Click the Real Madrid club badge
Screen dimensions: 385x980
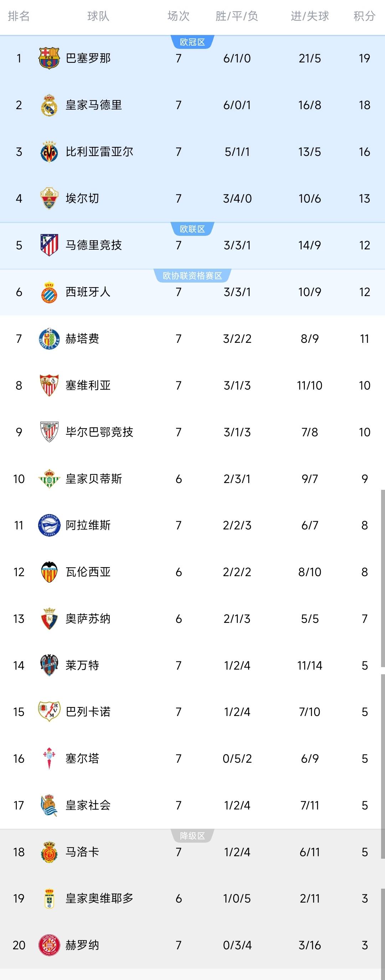click(x=49, y=105)
